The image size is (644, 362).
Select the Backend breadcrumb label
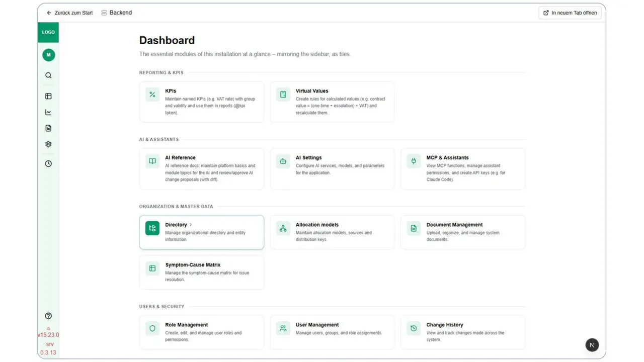coord(121,13)
